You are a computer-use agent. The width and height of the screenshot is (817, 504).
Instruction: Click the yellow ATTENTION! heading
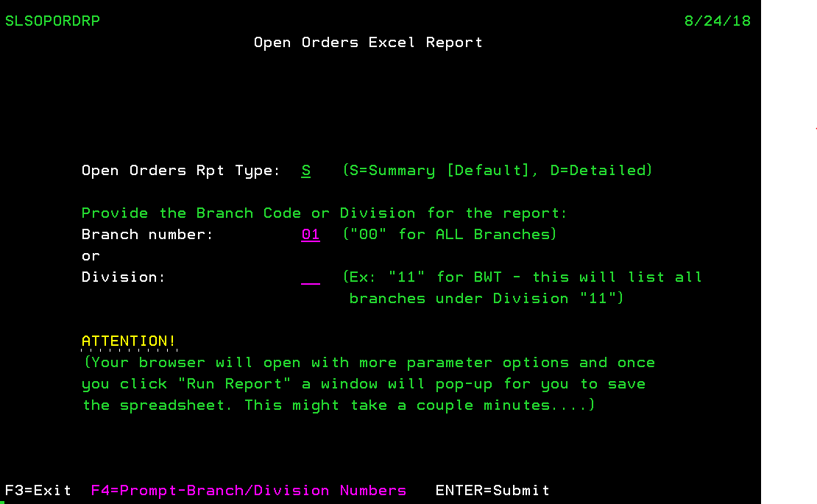pyautogui.click(x=129, y=341)
